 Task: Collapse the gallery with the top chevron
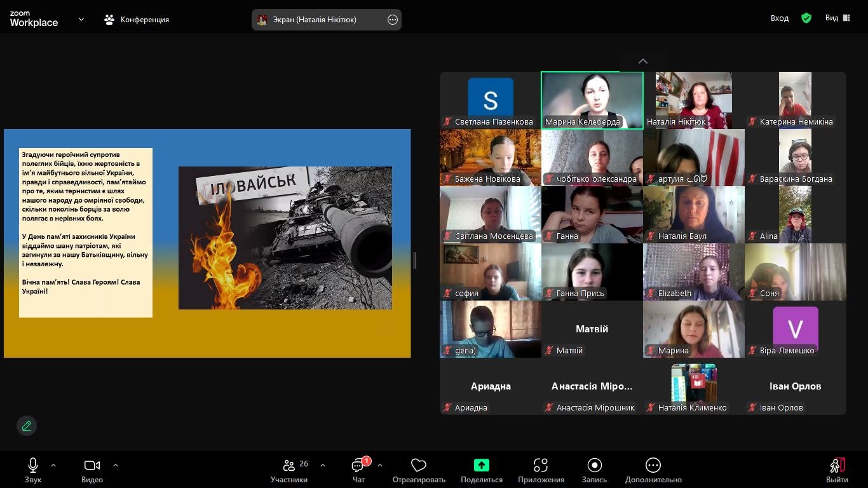643,61
